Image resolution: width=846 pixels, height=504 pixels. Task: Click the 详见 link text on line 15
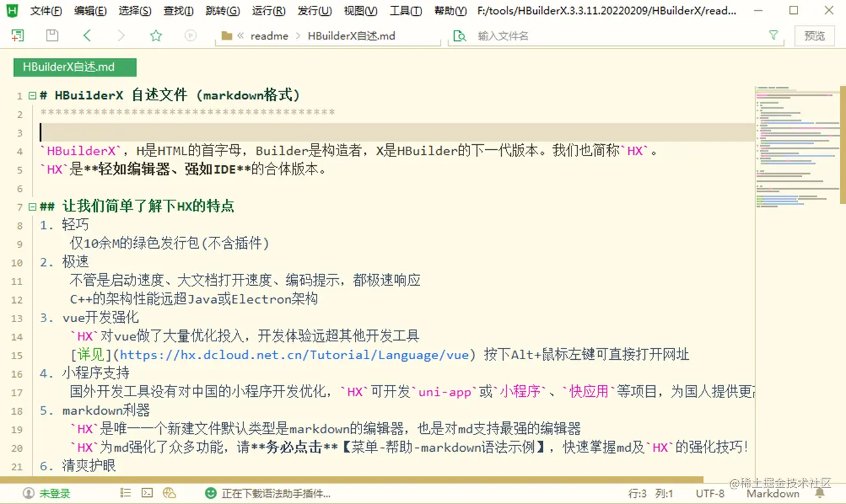[x=91, y=355]
